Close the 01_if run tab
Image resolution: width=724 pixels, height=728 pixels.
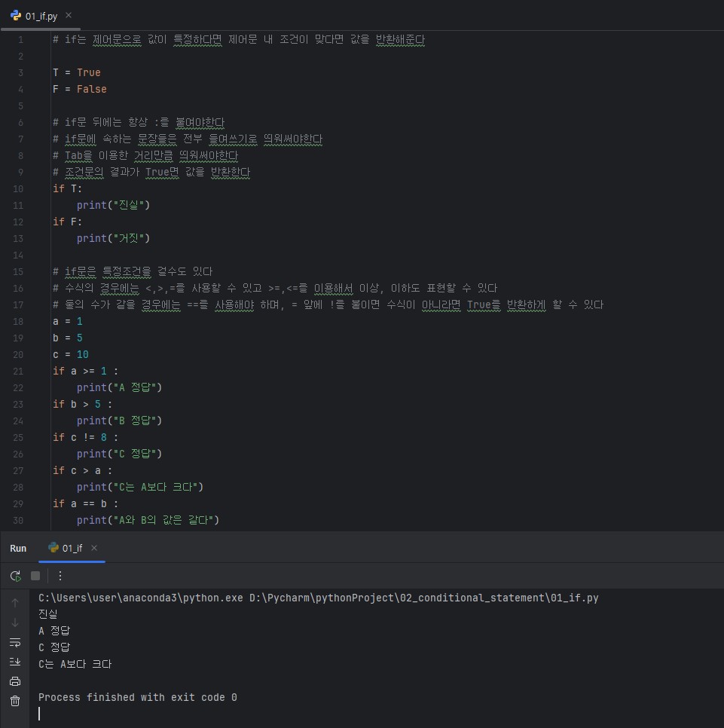click(94, 548)
